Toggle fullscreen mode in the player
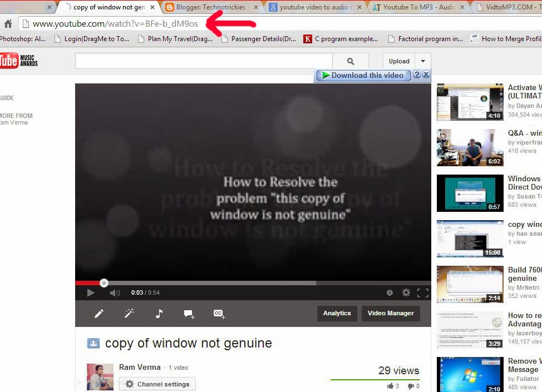 coord(423,292)
